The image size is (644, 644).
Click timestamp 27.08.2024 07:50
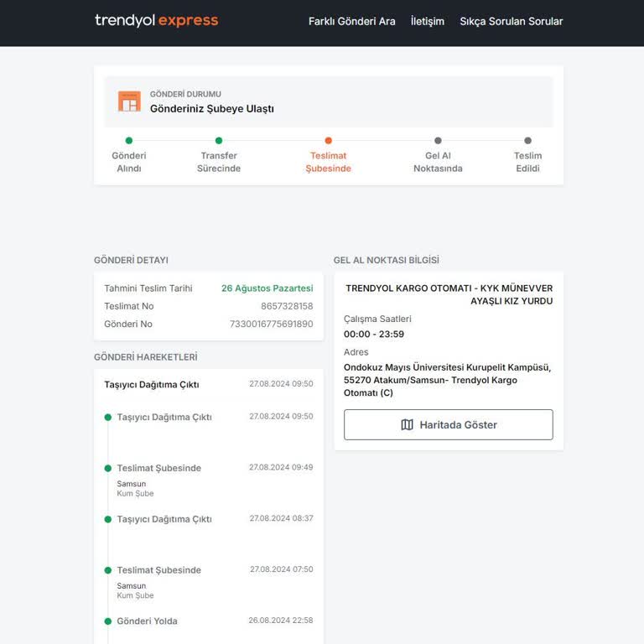282,569
